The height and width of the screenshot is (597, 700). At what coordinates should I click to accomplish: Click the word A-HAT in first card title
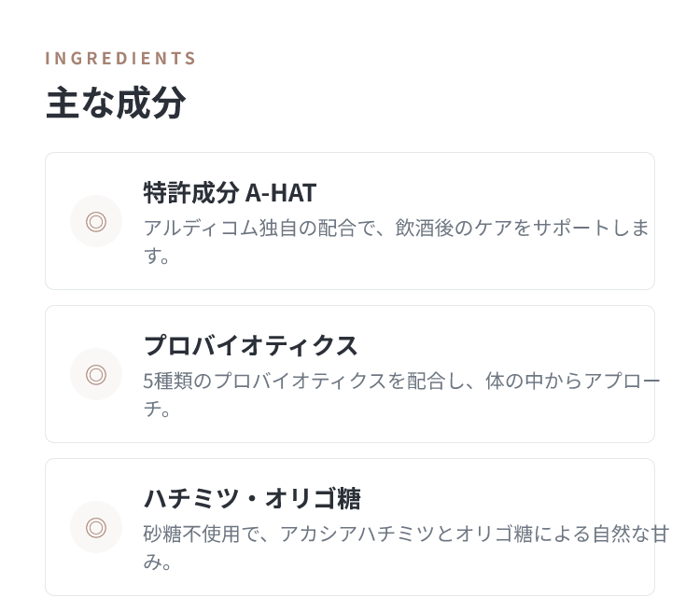click(x=281, y=193)
